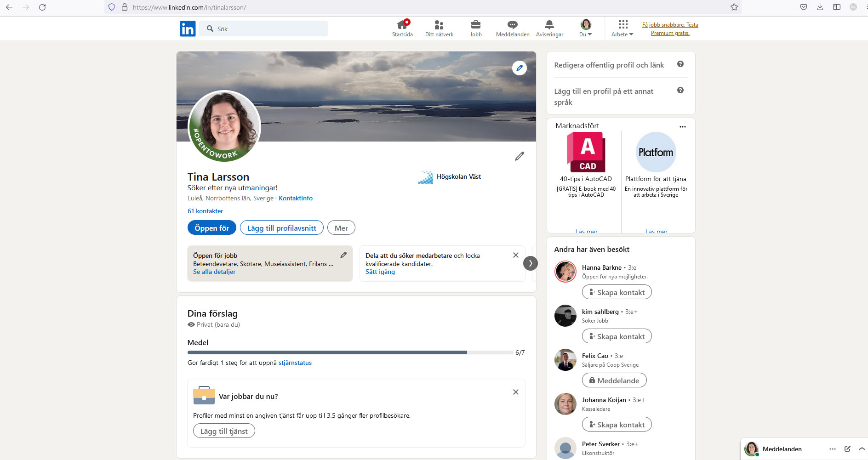Compose new message icon in Meddelanden bar
This screenshot has height=460, width=868.
847,449
